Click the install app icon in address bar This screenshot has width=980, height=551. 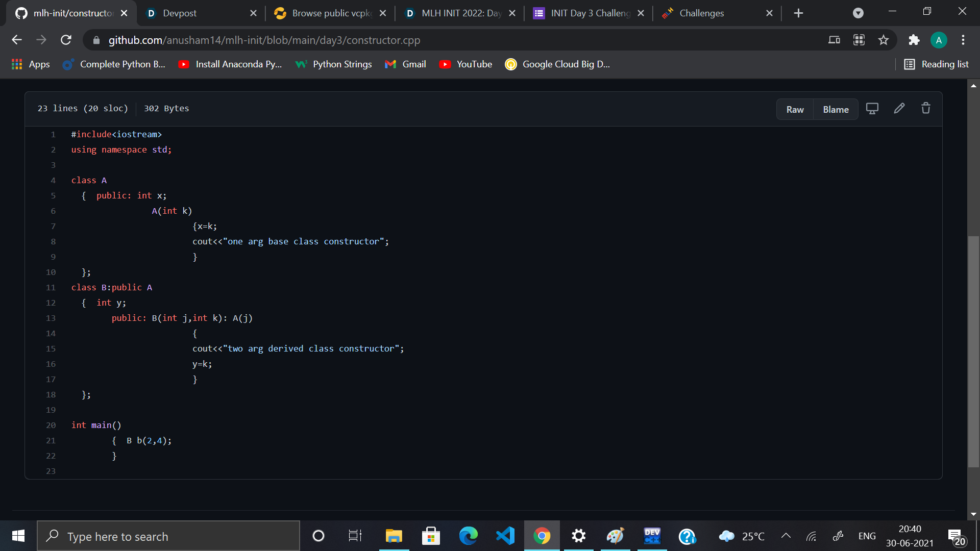834,40
